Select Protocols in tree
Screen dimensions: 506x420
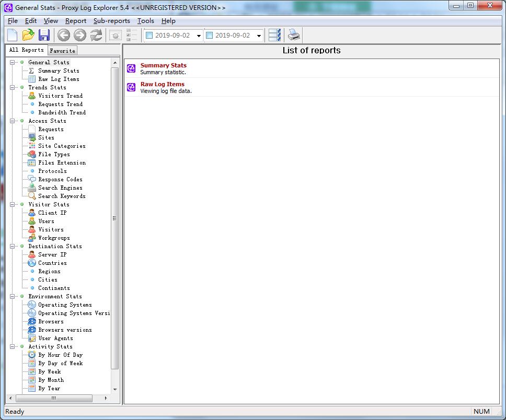point(52,171)
